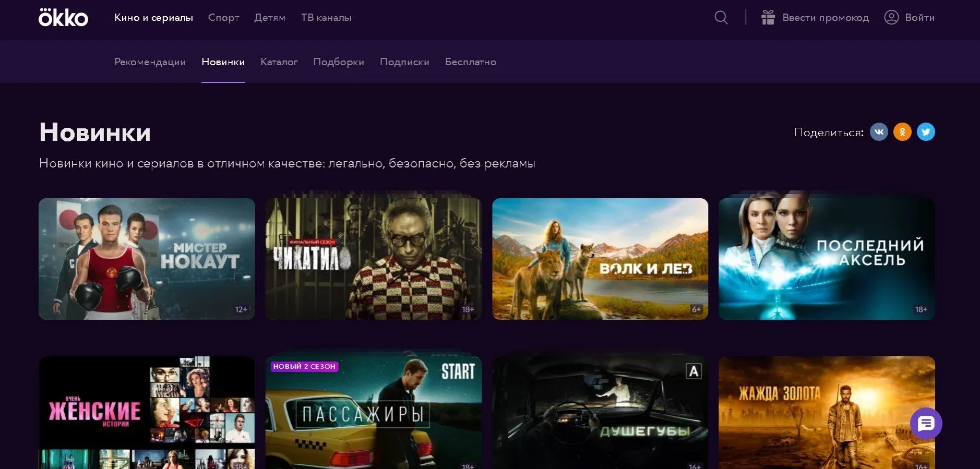Viewport: 980px width, 469px height.
Task: Open the Жажда золота movie card
Action: (827, 413)
